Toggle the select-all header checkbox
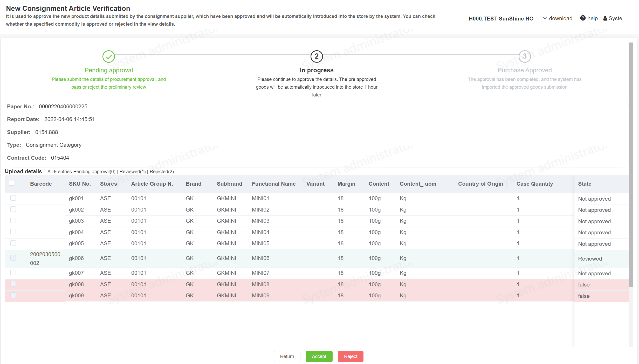Screen dimensions: 639x364 [12, 183]
